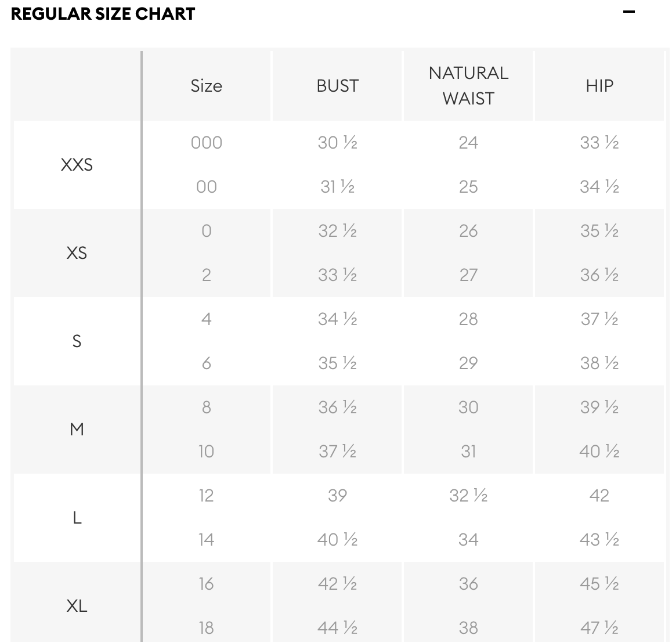Click the BUST column header
Image resolution: width=672 pixels, height=642 pixels.
coord(337,86)
